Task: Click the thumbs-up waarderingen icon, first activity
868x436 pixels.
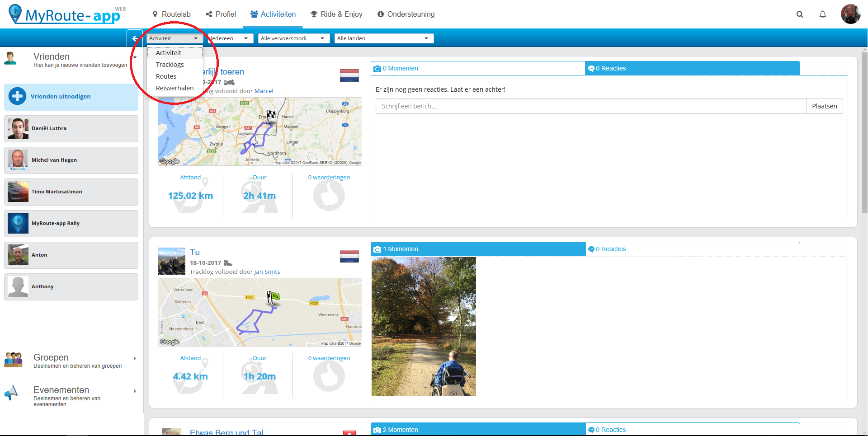Action: coord(329,196)
